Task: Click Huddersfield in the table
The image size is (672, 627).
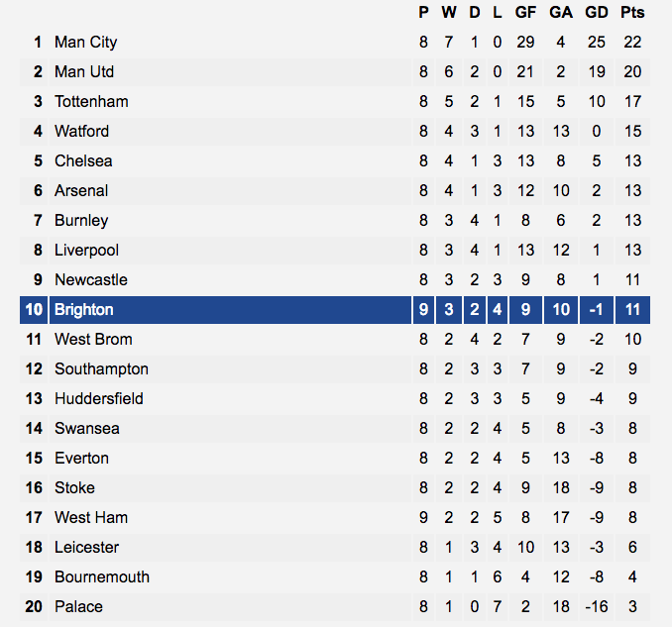Action: tap(98, 399)
